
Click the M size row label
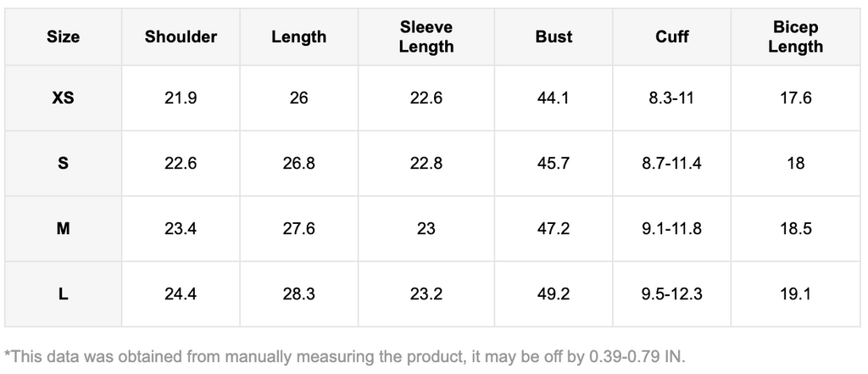tap(63, 229)
